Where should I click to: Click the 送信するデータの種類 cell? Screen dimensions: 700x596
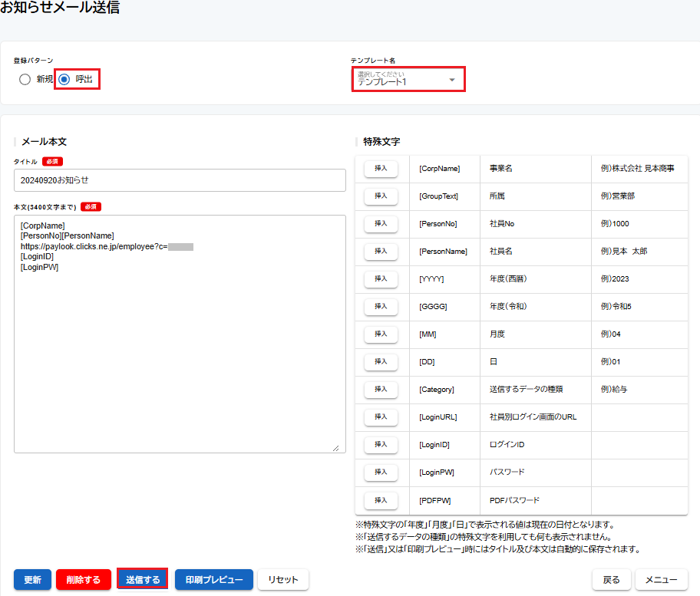(536, 390)
